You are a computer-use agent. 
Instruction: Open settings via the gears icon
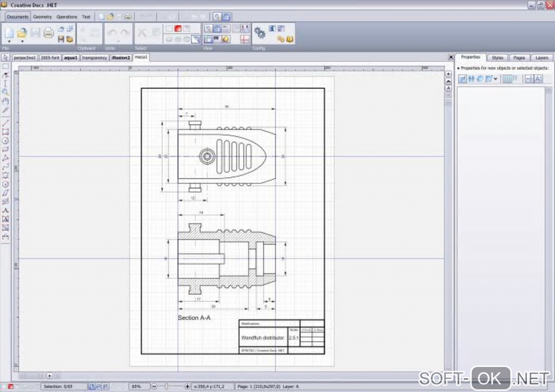pyautogui.click(x=260, y=33)
